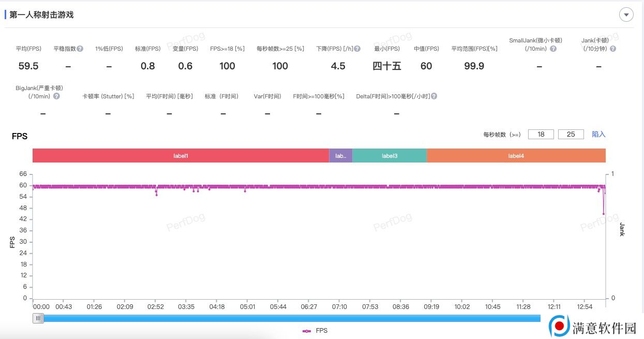Open the SmallJank (/10min) help tooltip icon
The height and width of the screenshot is (339, 644).
(x=553, y=49)
